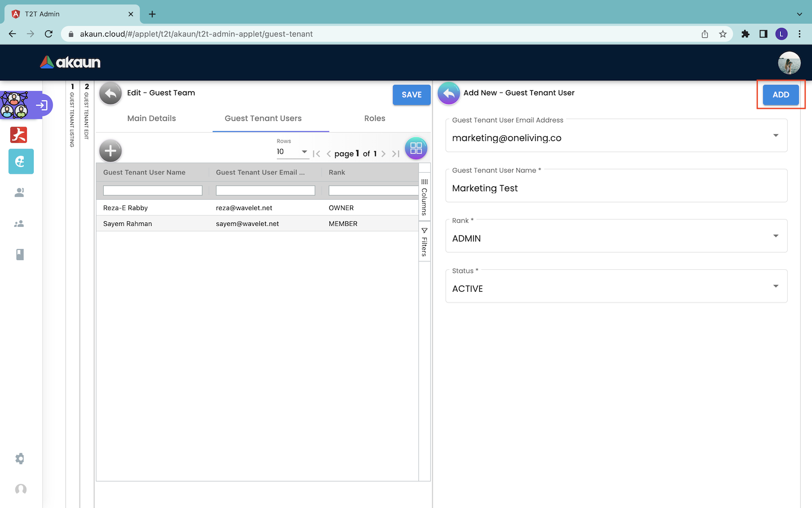Toggle the Columns side panel
Viewport: 812px width, 508px height.
(425, 197)
